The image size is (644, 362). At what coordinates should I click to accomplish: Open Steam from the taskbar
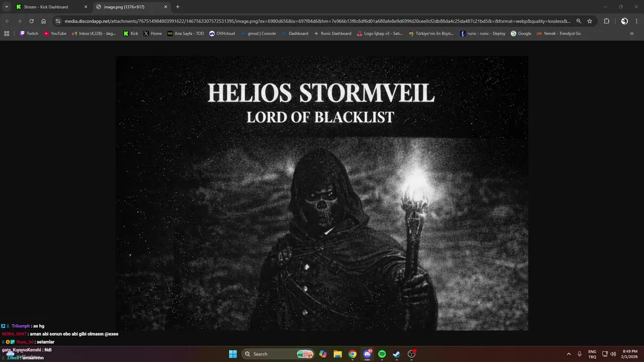click(x=397, y=354)
